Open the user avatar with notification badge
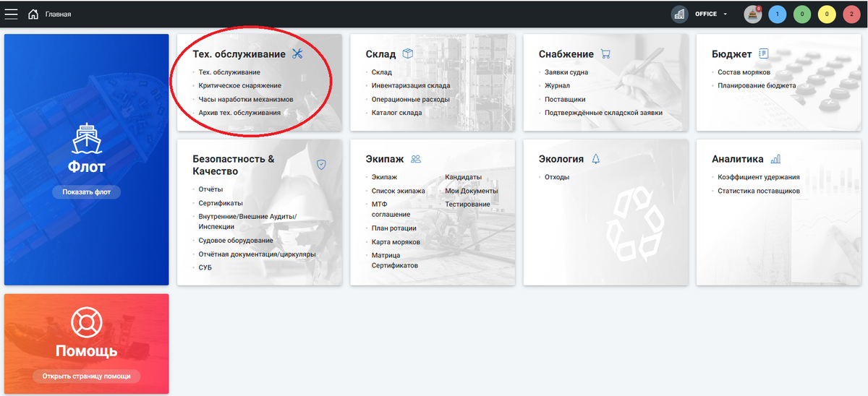Image resolution: width=868 pixels, height=396 pixels. (753, 14)
